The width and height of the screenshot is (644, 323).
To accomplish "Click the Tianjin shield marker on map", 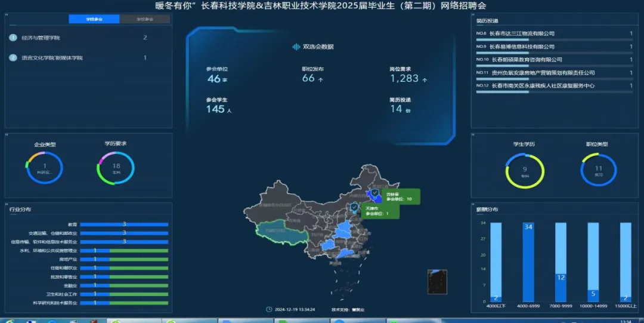I will pyautogui.click(x=354, y=207).
